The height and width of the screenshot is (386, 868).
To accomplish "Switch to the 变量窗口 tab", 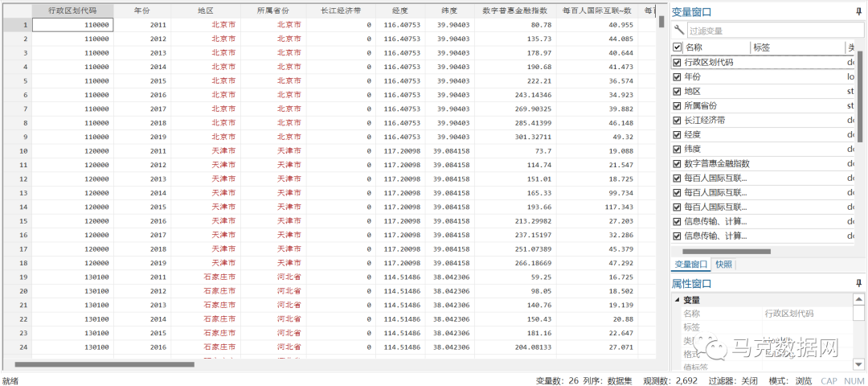I will [x=690, y=264].
